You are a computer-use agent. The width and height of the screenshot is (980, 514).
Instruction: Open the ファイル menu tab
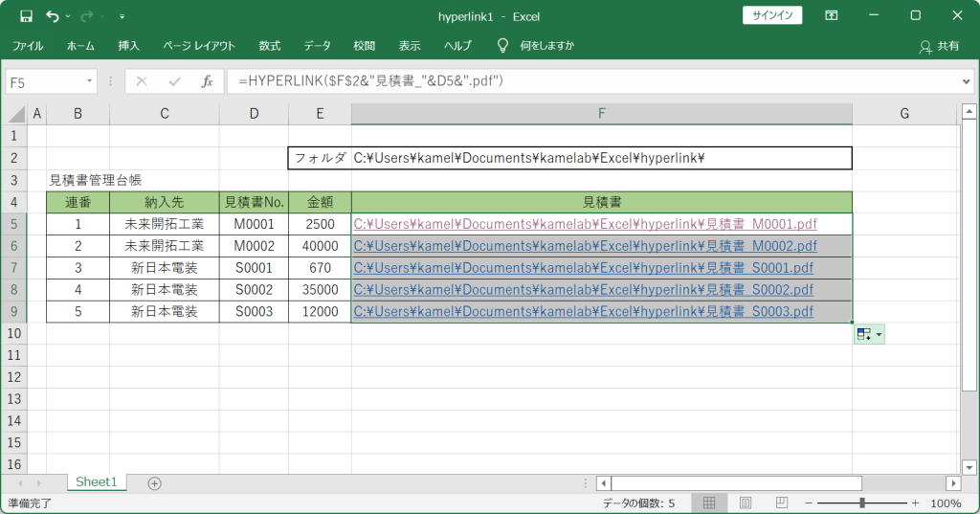point(28,46)
